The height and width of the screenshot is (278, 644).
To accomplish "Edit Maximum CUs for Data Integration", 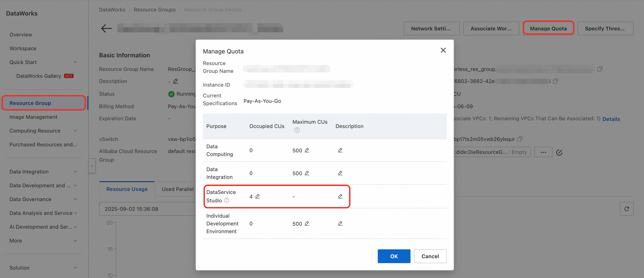I will click(x=307, y=173).
